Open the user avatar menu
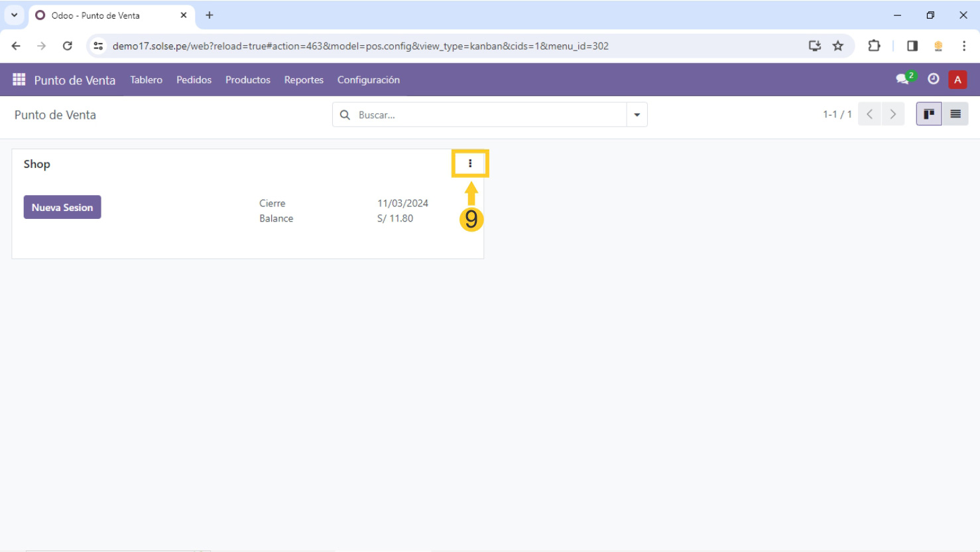 click(x=957, y=80)
